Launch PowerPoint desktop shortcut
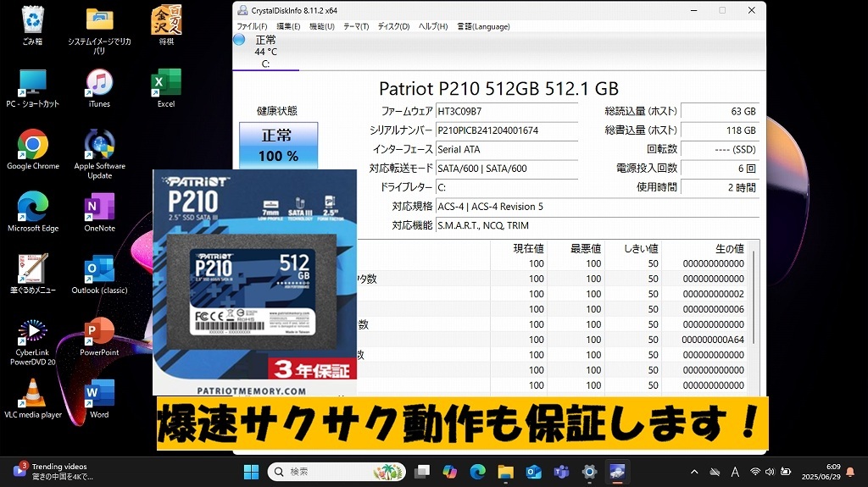Screen dimensions: 868x487 100,336
